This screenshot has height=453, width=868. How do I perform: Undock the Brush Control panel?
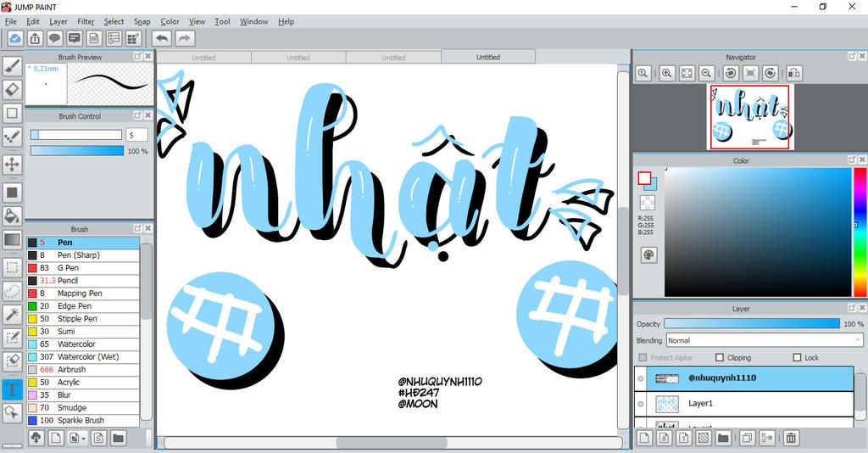click(x=138, y=115)
